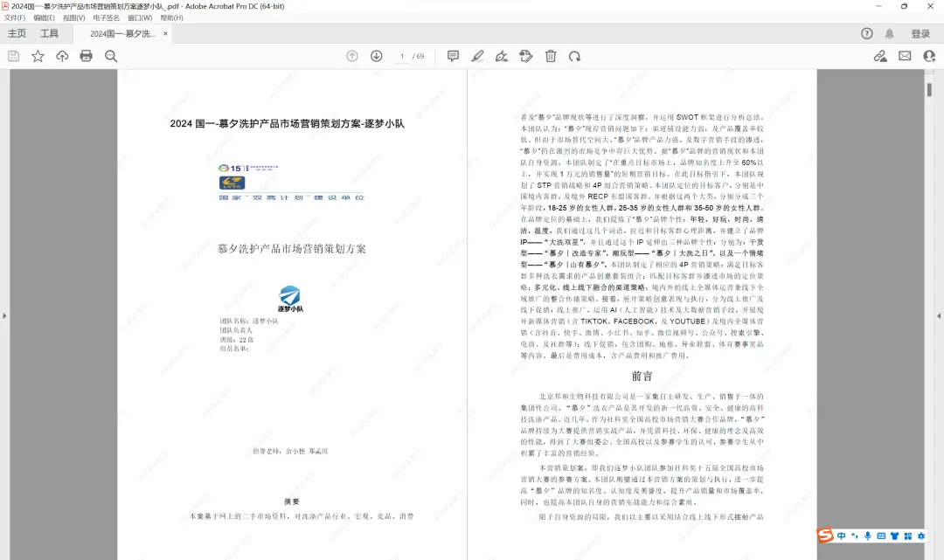The width and height of the screenshot is (944, 560).
Task: Switch to the 主页 tab
Action: tap(17, 33)
